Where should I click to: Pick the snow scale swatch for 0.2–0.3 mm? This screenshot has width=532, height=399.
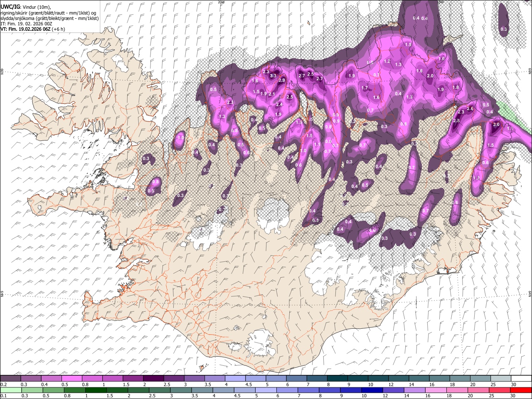10,379
